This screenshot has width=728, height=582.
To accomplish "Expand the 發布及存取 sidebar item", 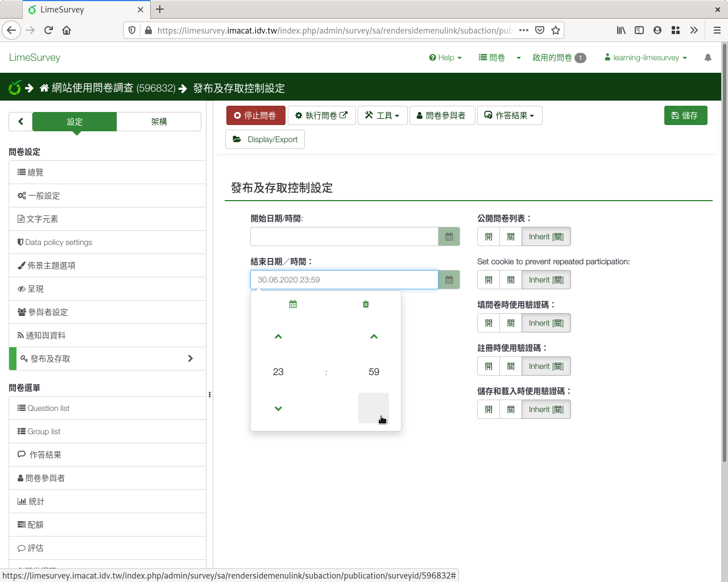I will pos(107,359).
